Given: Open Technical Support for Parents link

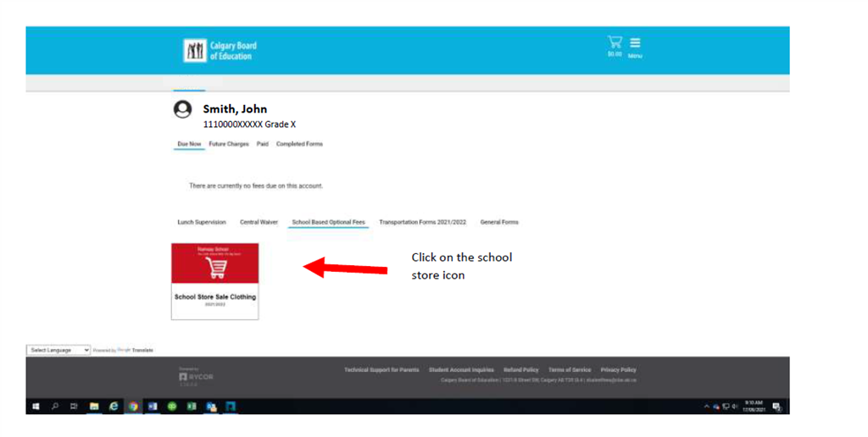Looking at the screenshot, I should click(x=381, y=370).
